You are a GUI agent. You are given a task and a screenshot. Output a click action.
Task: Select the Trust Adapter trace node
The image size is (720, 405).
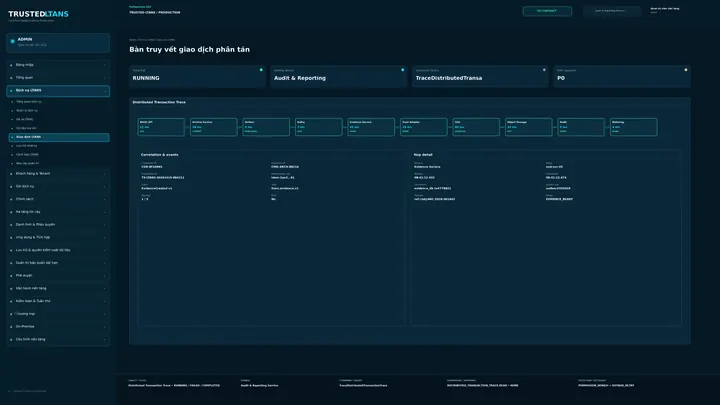coord(423,127)
